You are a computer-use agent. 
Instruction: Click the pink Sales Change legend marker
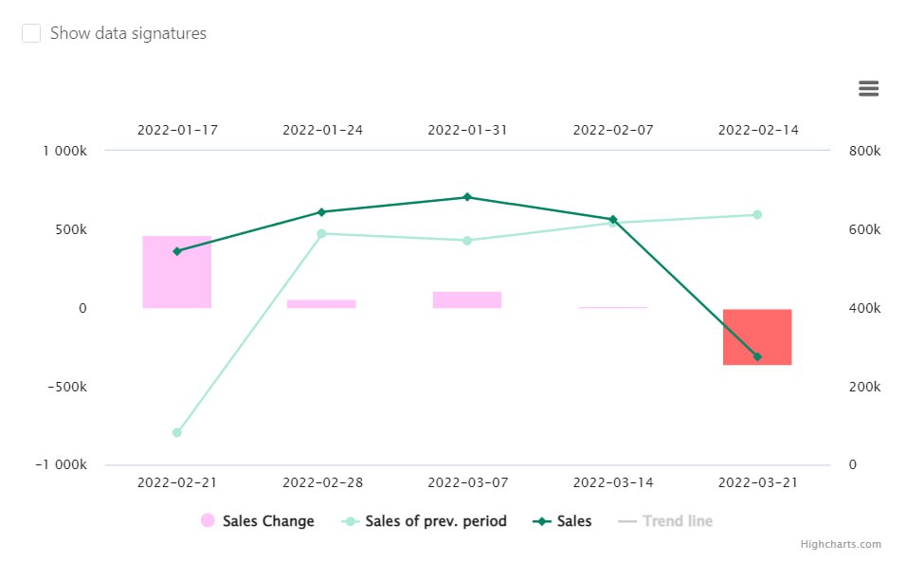pyautogui.click(x=208, y=520)
